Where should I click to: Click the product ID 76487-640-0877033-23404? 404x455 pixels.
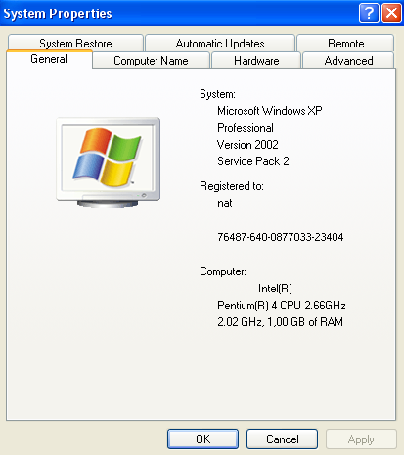click(x=280, y=237)
